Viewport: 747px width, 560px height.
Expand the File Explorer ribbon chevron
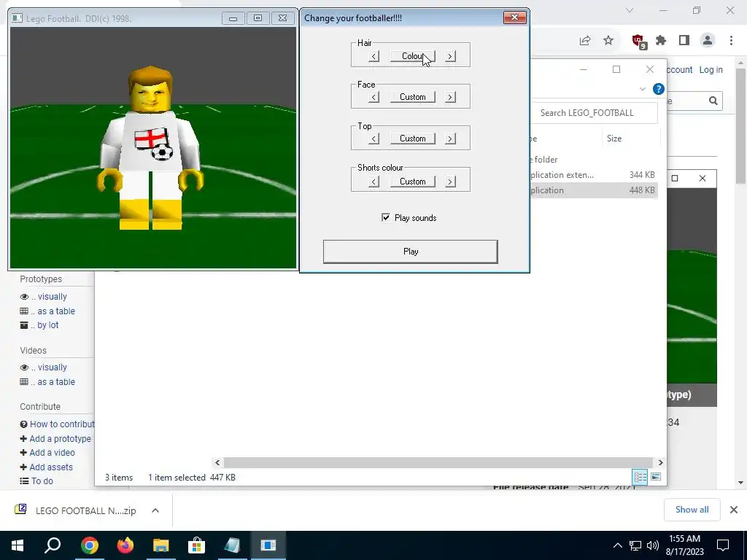click(x=642, y=89)
